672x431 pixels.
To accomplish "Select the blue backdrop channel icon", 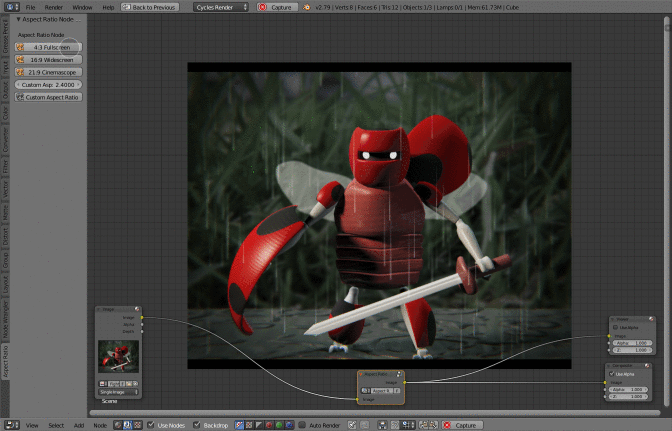I will (x=289, y=425).
